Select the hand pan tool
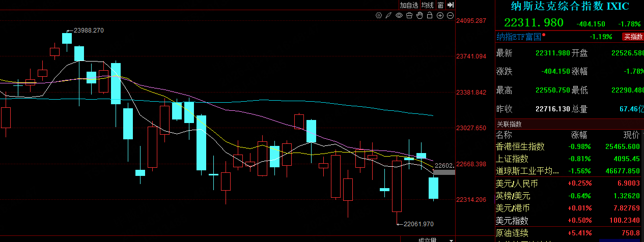The image size is (644, 242). (x=419, y=15)
